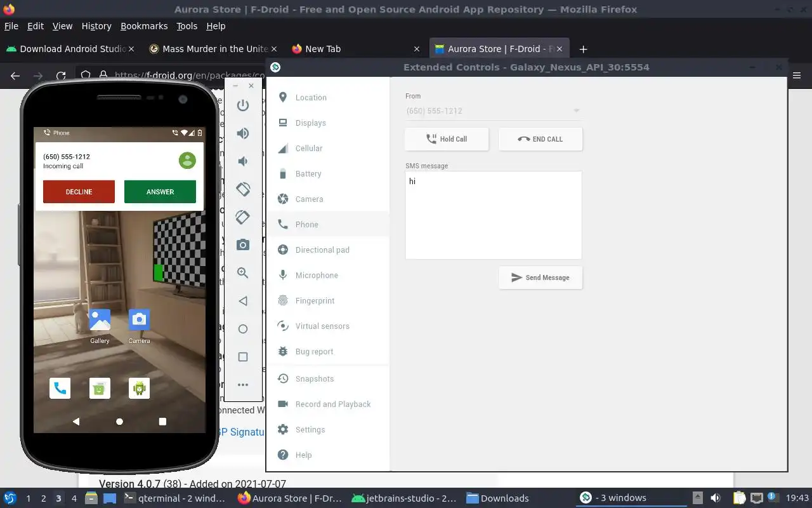Open Microphone settings in sidebar
This screenshot has height=508, width=812.
[327, 275]
